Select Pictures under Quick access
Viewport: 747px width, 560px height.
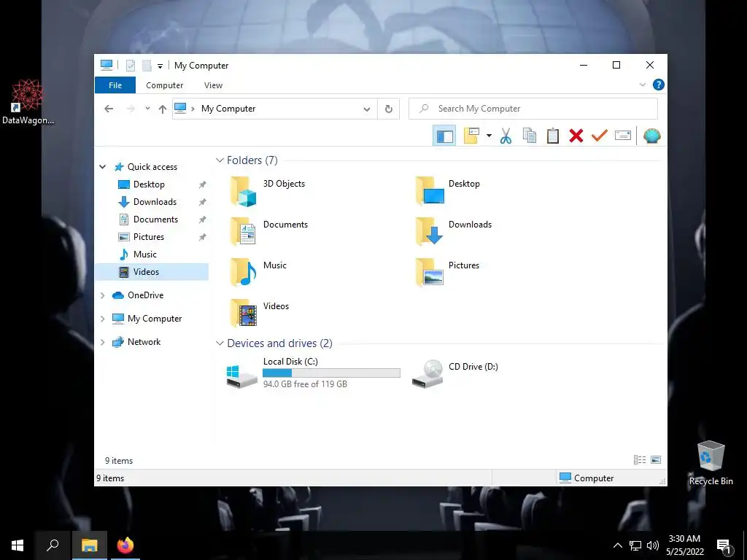click(148, 237)
